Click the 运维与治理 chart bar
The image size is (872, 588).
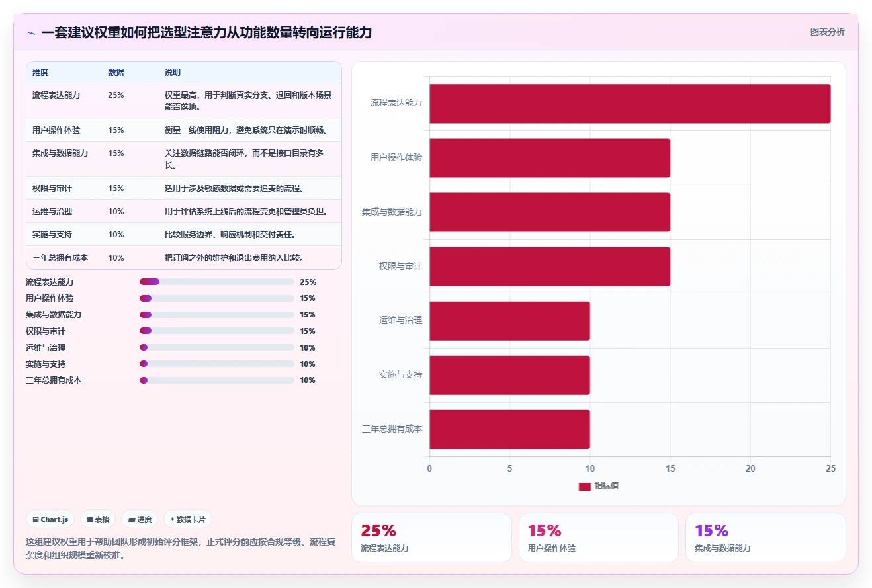[509, 321]
